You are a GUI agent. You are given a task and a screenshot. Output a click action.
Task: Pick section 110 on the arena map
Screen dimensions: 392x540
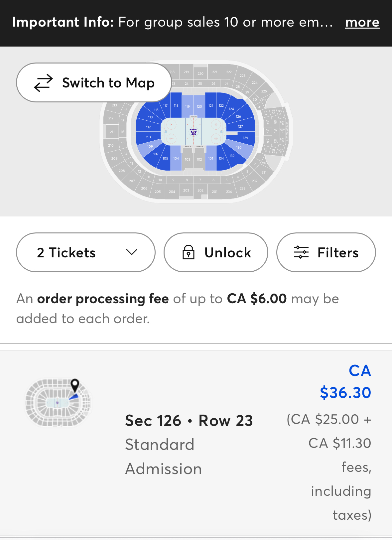point(148,137)
